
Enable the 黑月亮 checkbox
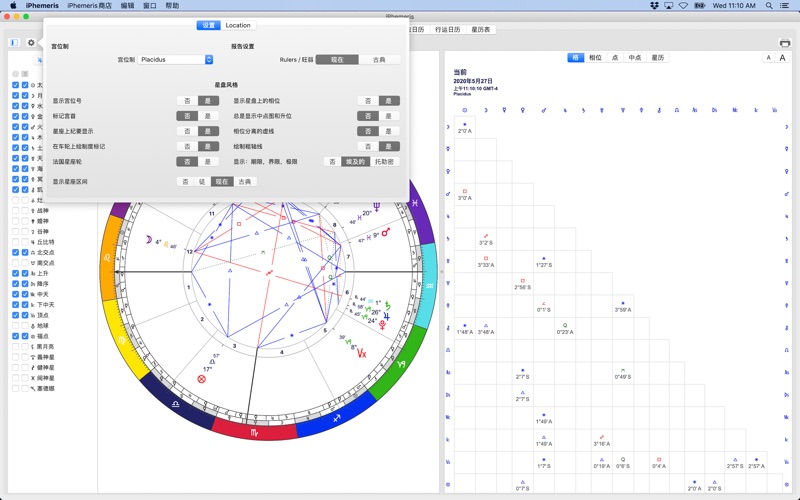click(x=16, y=346)
